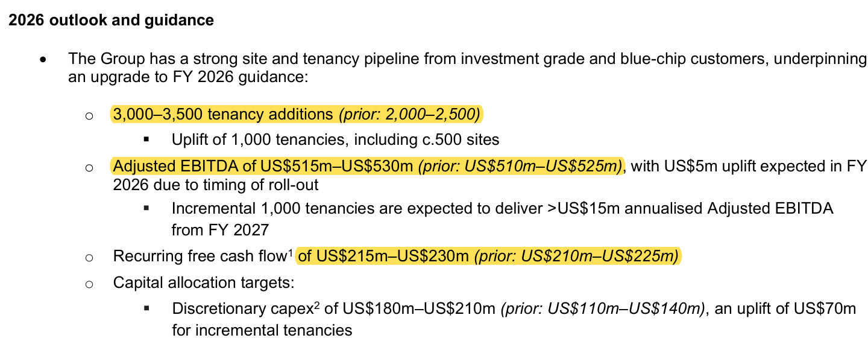Click the hollow bullet before "Recurring free cash flow"
Screen dimensions: 868x341
click(89, 258)
